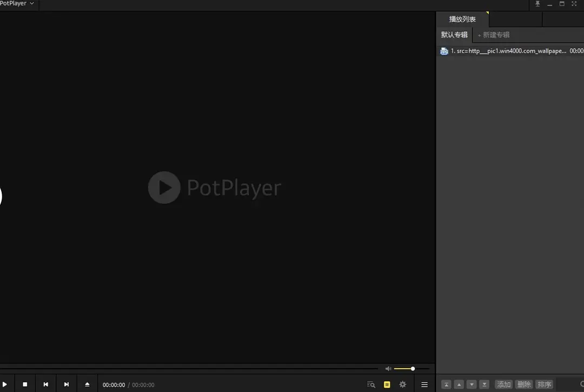Image resolution: width=584 pixels, height=392 pixels.
Task: Click the 00:00:00 elapsed time display
Action: (x=114, y=385)
